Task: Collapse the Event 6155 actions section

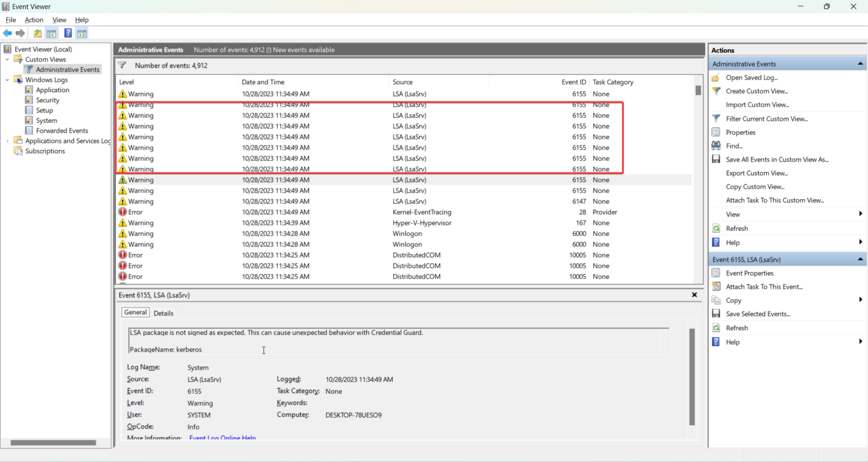Action: point(861,259)
